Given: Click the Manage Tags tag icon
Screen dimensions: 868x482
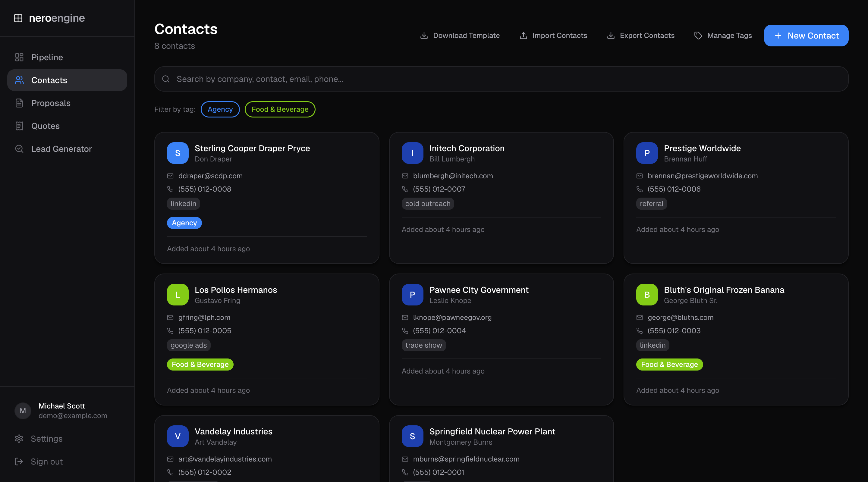Looking at the screenshot, I should point(698,35).
